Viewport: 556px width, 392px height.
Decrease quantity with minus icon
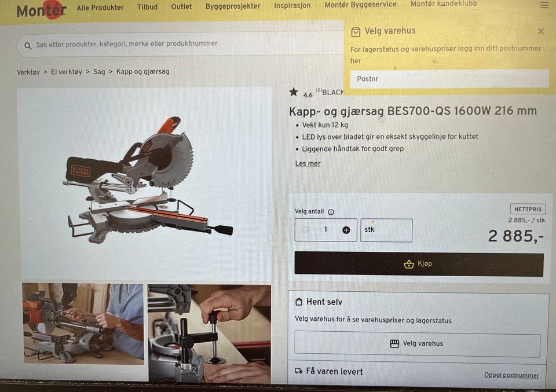pyautogui.click(x=305, y=230)
